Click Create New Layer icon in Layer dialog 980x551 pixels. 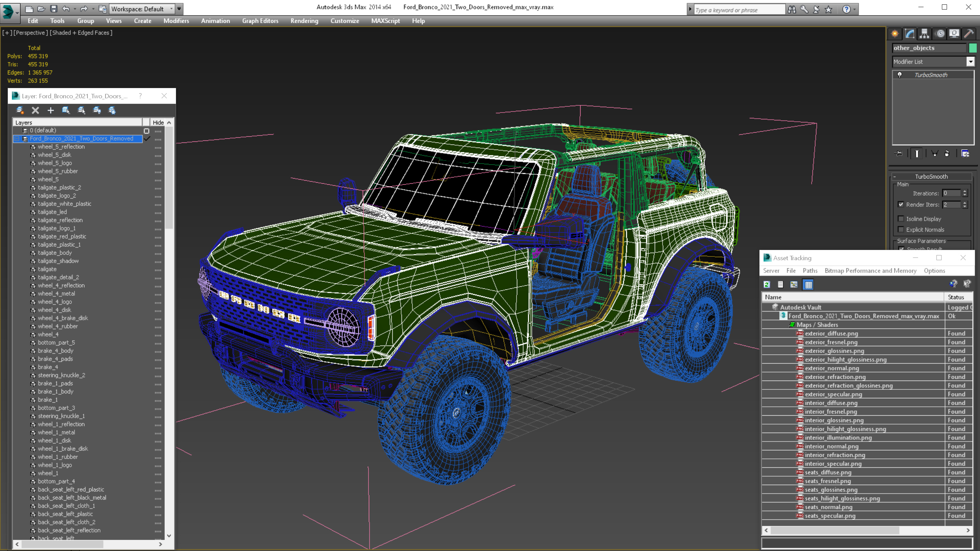tap(20, 110)
